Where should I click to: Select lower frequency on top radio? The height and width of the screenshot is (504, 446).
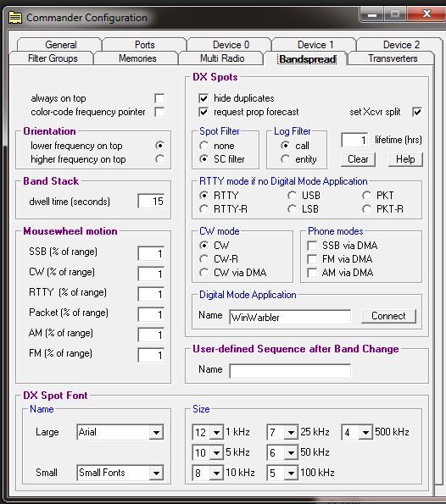coord(159,146)
